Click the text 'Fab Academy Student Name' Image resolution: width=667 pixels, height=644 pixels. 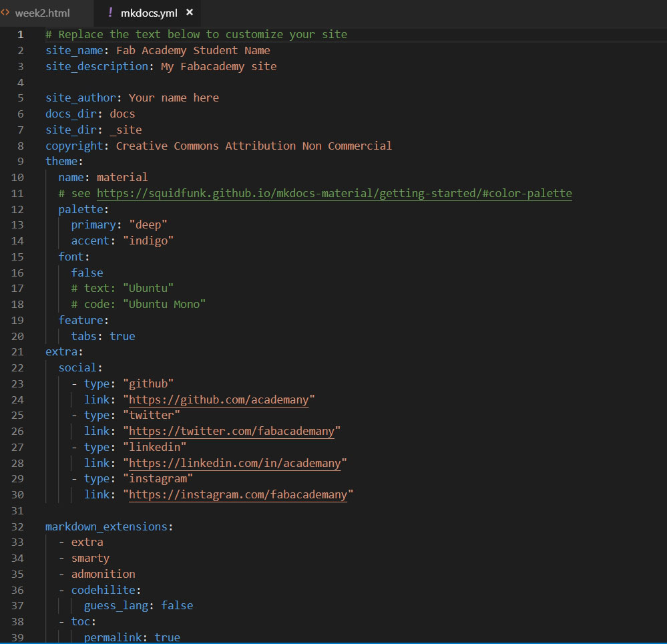pos(193,51)
